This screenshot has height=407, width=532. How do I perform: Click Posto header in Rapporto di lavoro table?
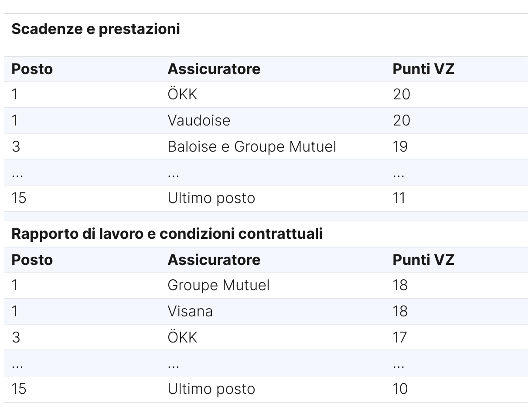point(32,260)
